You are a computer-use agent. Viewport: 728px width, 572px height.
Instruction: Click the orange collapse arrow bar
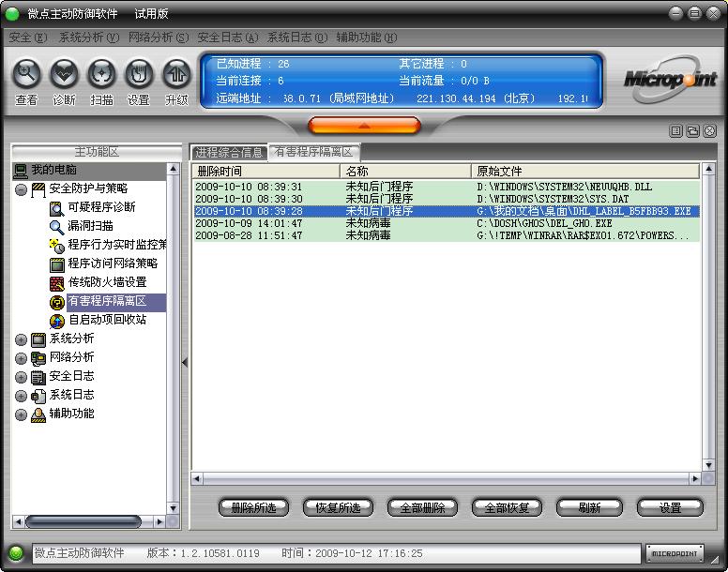pos(364,126)
